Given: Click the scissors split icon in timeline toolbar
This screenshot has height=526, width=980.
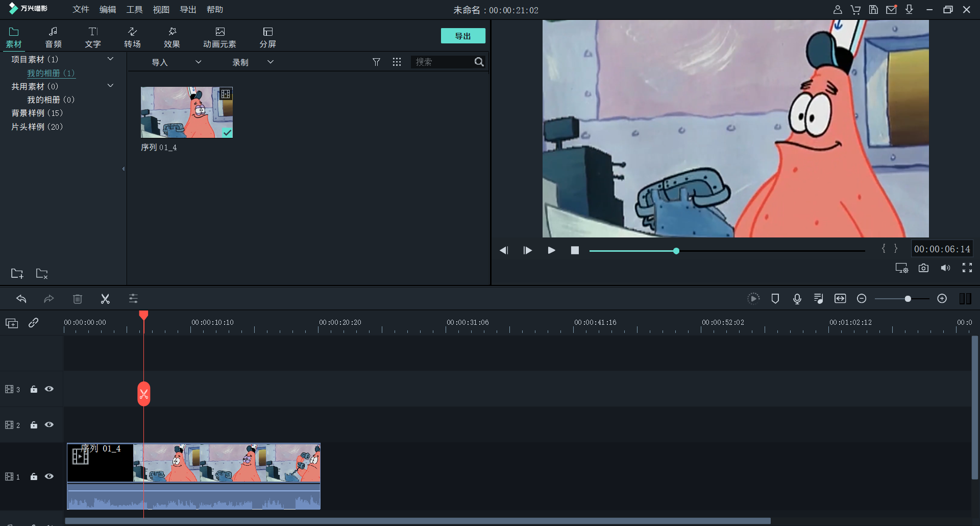Looking at the screenshot, I should pyautogui.click(x=105, y=299).
